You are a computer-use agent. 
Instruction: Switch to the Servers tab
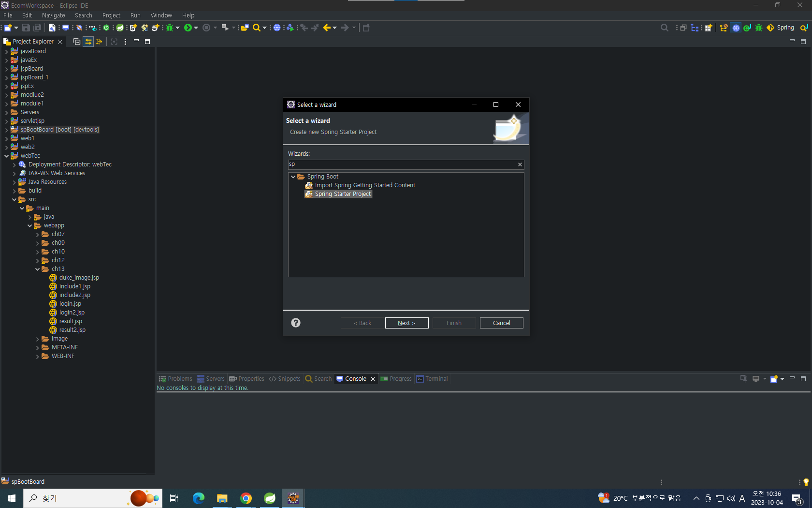[211, 379]
